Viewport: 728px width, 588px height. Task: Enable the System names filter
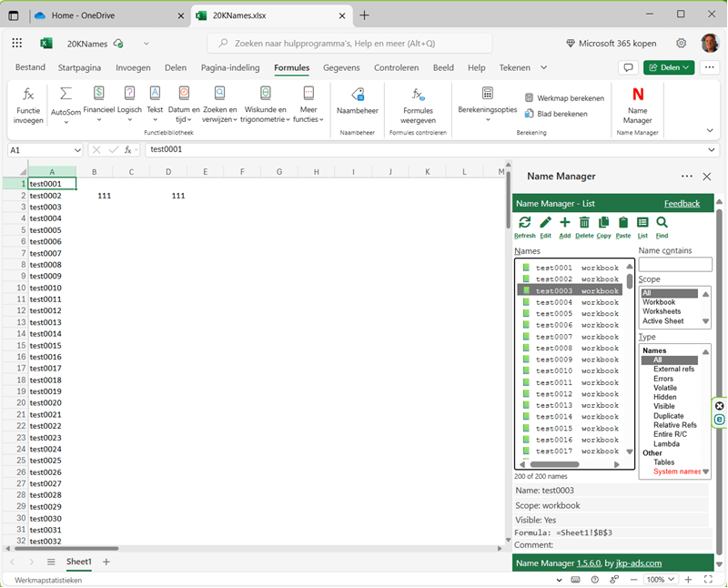coord(679,471)
